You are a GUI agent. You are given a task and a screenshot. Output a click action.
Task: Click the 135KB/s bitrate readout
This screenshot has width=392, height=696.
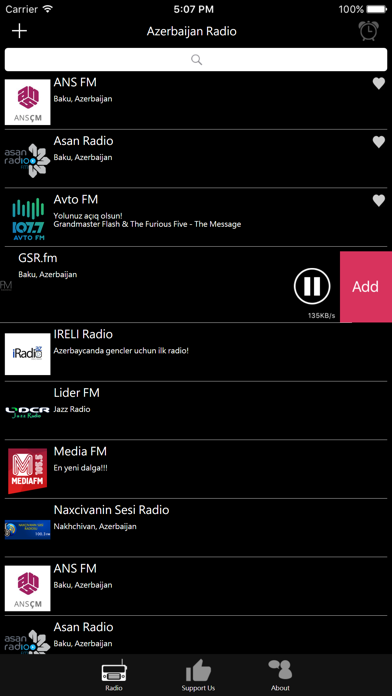pyautogui.click(x=321, y=316)
